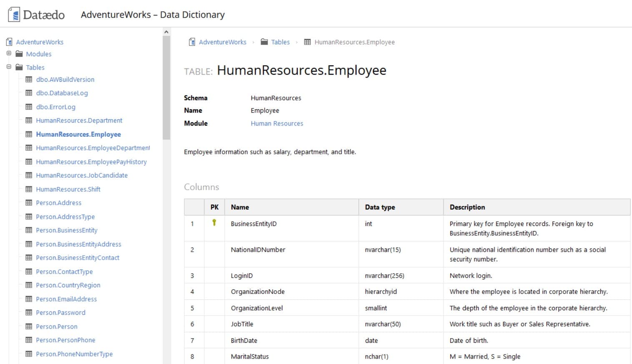The height and width of the screenshot is (364, 632).
Task: Click the sidebar scrollbar thumb
Action: tap(166, 88)
